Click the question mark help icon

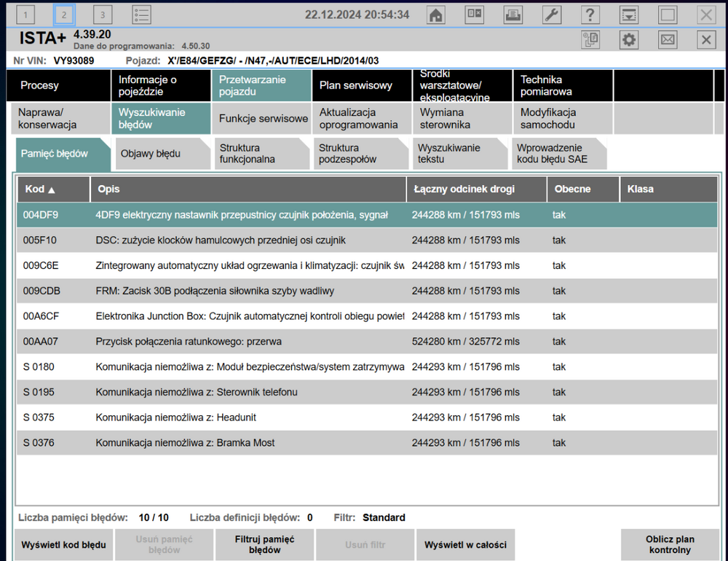coord(590,15)
